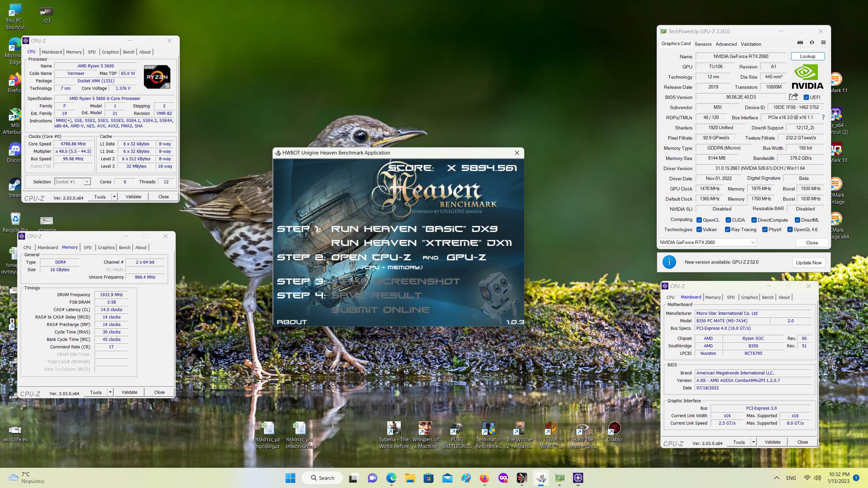Open Syberia The World Before shortcut
The image size is (868, 488).
(x=394, y=435)
